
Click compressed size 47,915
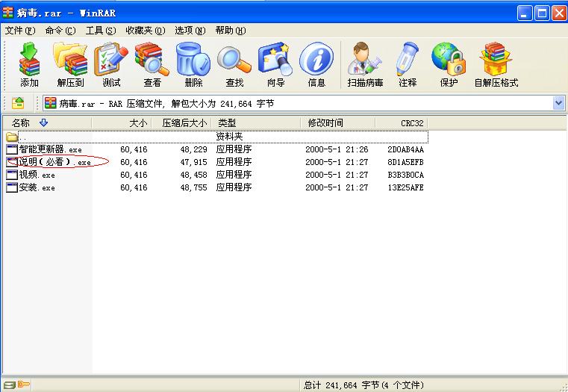pyautogui.click(x=194, y=162)
